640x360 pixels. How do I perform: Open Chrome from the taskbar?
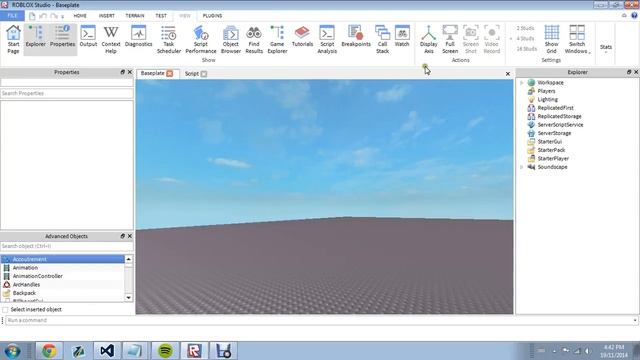pyautogui.click(x=49, y=351)
